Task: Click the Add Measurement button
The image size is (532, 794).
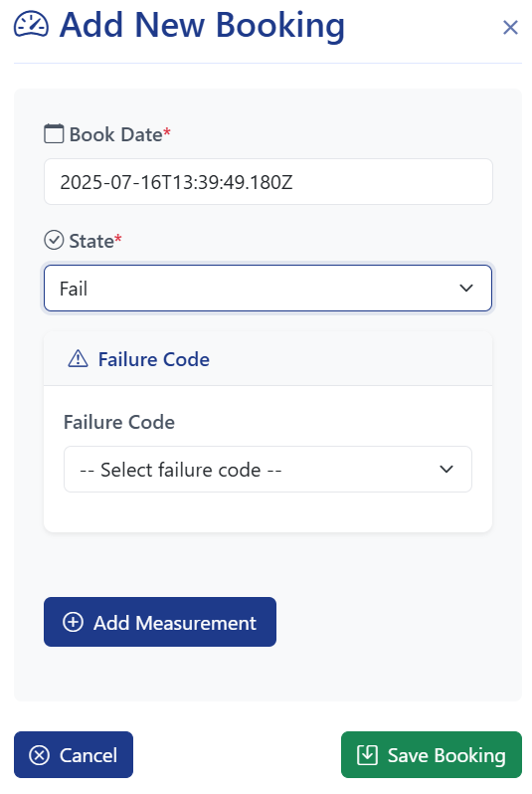Action: [x=160, y=622]
